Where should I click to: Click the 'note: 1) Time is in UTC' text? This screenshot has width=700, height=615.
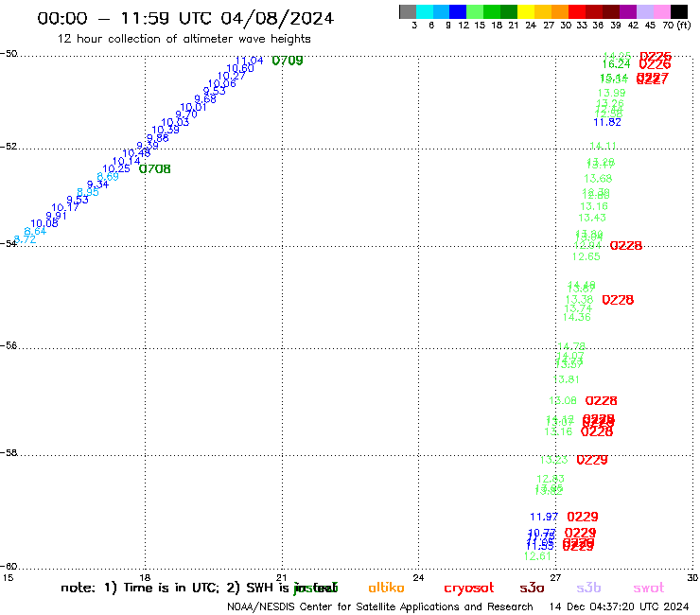140,588
